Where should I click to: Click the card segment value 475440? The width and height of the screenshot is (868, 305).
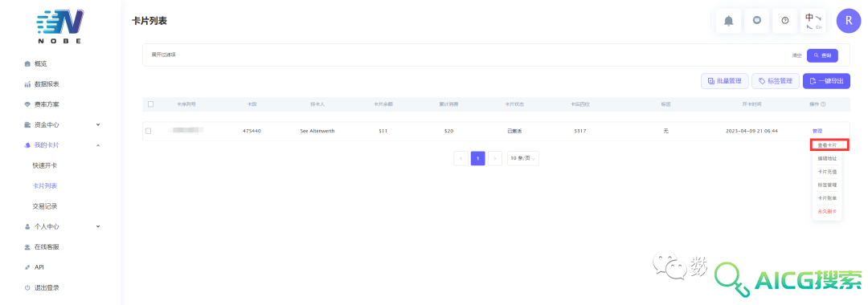[x=252, y=131]
